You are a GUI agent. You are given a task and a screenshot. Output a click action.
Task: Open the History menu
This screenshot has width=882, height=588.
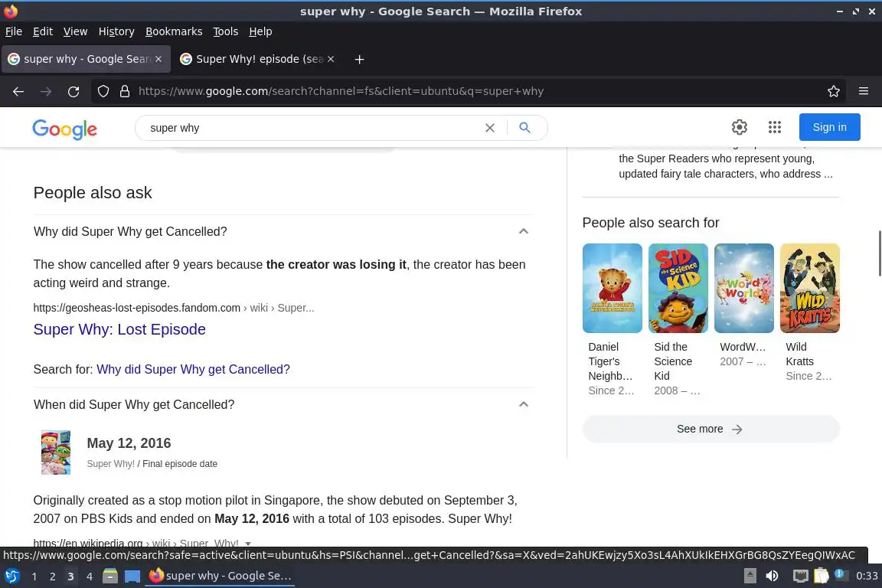tap(116, 31)
